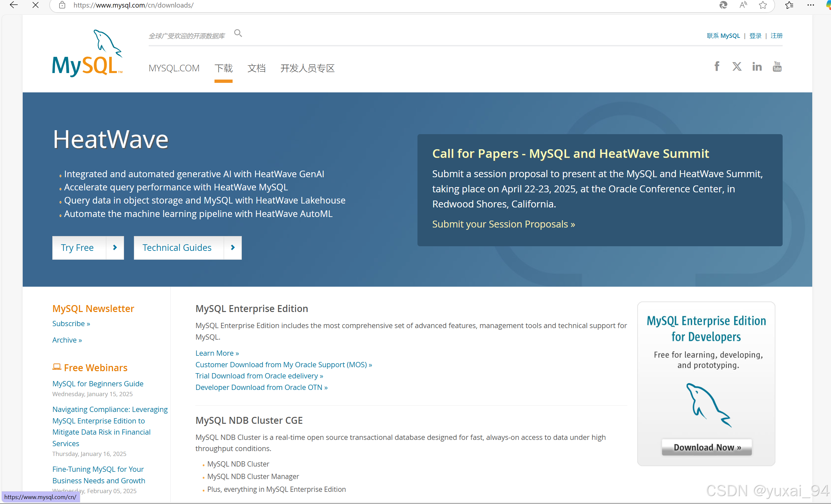The height and width of the screenshot is (504, 831).
Task: Open the 联系 MySQL link
Action: coord(723,36)
